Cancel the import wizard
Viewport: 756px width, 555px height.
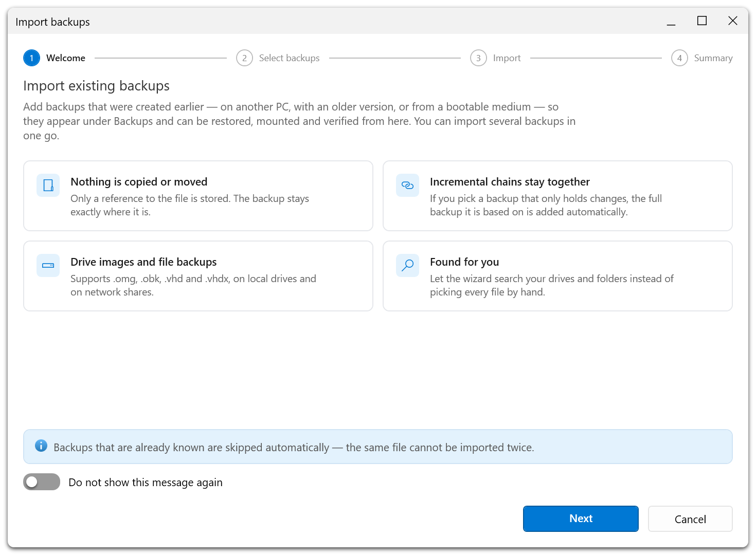(x=690, y=519)
